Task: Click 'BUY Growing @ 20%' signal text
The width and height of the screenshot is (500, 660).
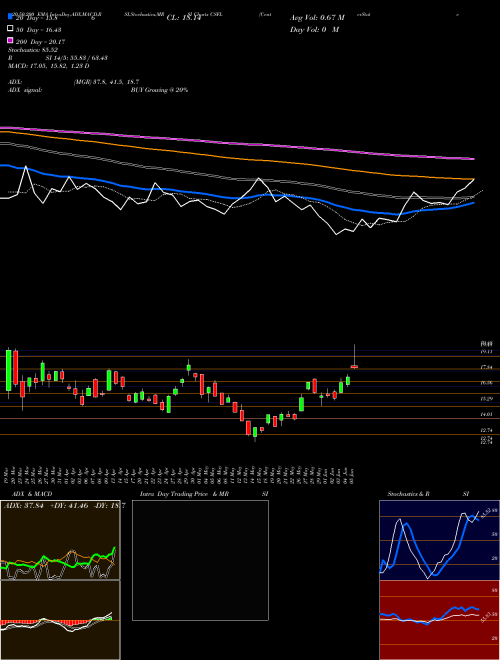Action: click(x=159, y=90)
